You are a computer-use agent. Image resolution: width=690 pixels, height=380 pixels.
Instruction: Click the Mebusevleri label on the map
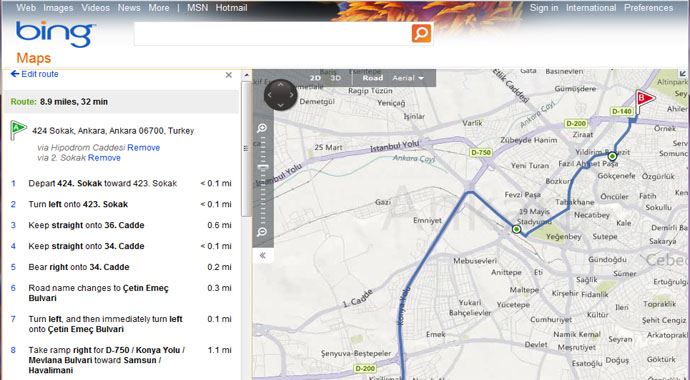[x=475, y=261]
